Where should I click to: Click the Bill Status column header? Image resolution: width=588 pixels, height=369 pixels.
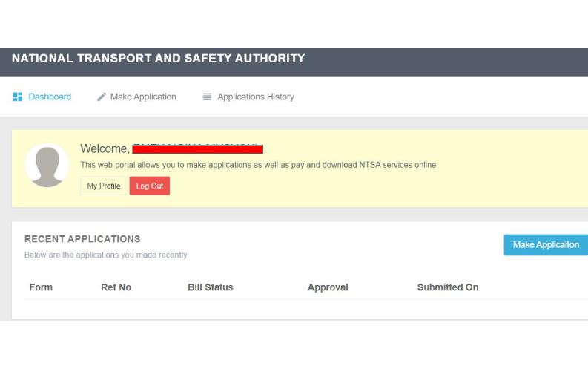(x=211, y=287)
